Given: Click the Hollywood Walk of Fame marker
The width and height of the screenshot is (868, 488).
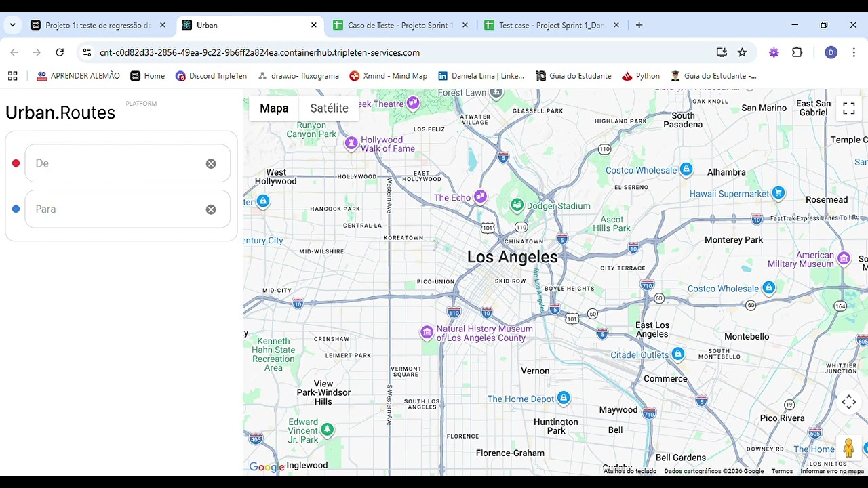Looking at the screenshot, I should tap(351, 143).
